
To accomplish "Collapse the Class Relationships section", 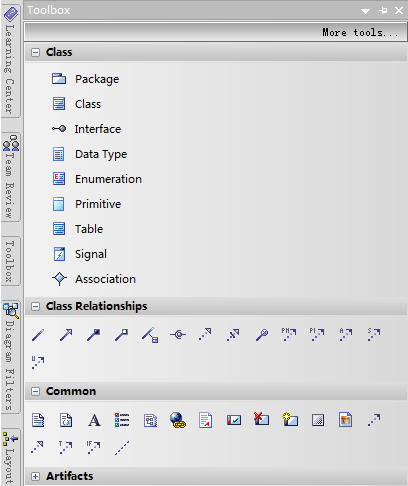I will [35, 306].
